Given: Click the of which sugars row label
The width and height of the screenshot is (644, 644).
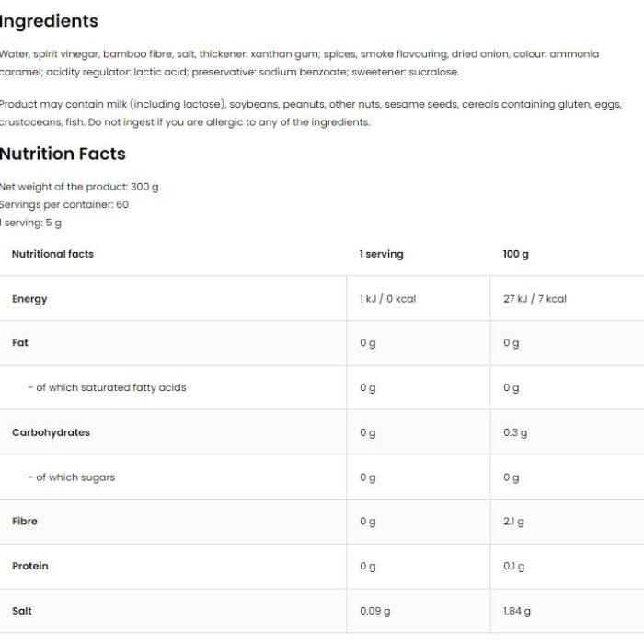Looking at the screenshot, I should [x=72, y=477].
